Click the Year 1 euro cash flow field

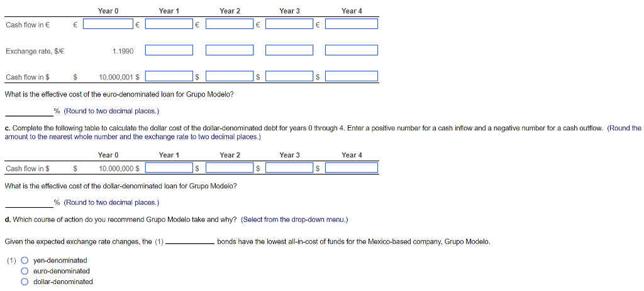169,24
